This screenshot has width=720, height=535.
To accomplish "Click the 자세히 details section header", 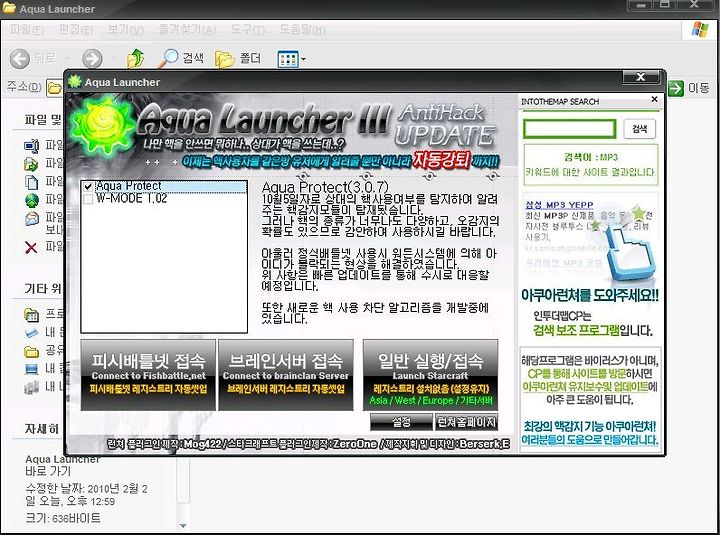I will click(41, 429).
